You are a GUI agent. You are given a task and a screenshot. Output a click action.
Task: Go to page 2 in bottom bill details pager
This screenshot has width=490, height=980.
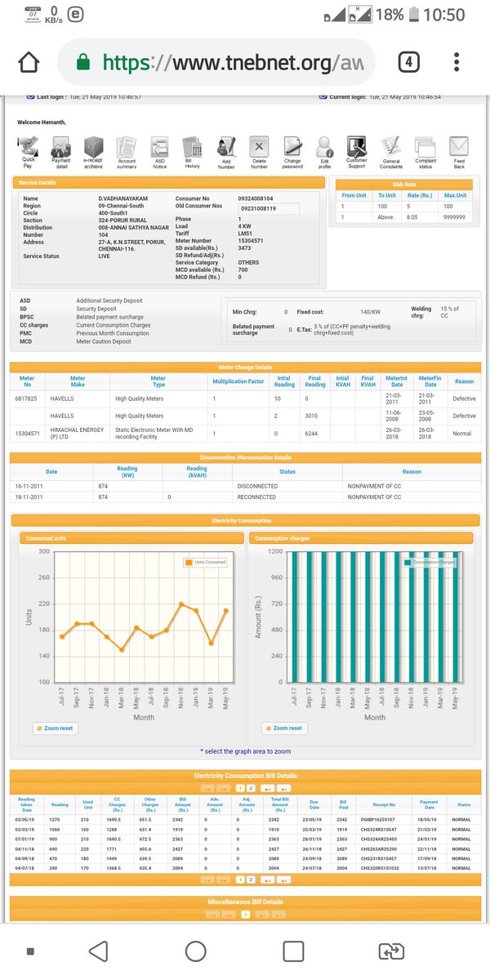(x=252, y=880)
